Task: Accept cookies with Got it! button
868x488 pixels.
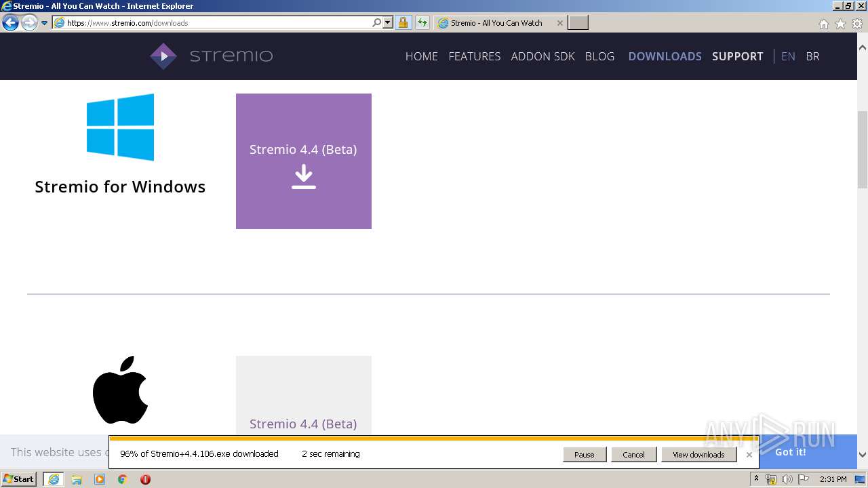Action: (791, 452)
